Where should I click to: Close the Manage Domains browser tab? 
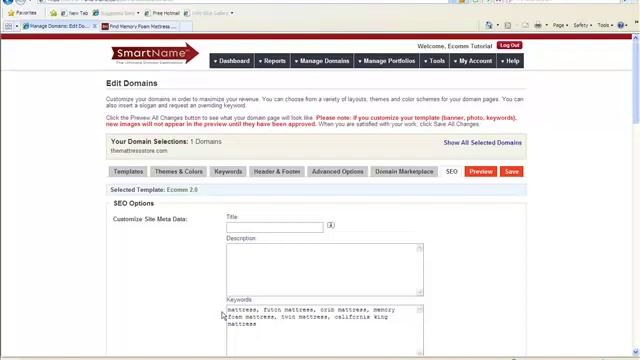coord(95,26)
